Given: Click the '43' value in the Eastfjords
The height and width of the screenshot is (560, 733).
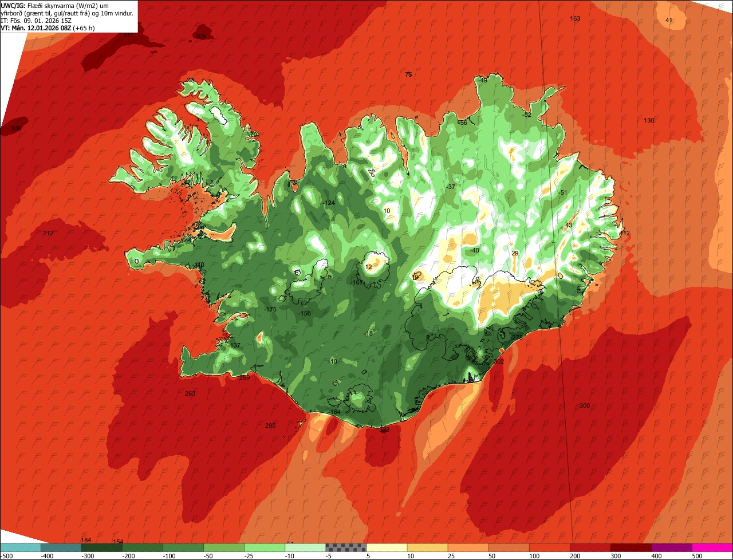Looking at the screenshot, I should click(x=569, y=225).
